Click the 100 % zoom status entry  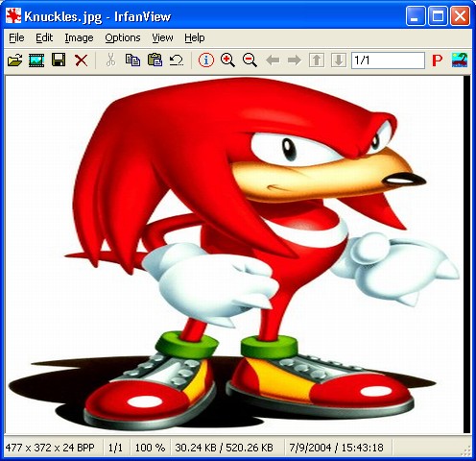point(150,448)
